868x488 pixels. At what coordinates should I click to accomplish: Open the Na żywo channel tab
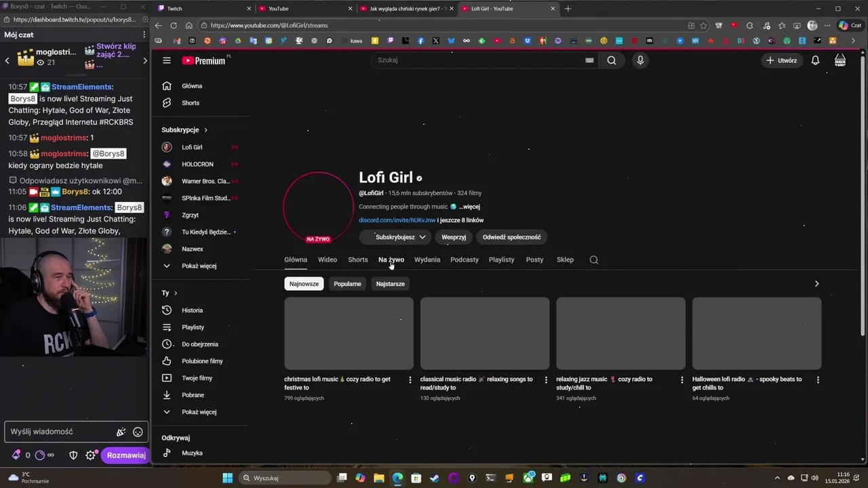click(x=391, y=260)
